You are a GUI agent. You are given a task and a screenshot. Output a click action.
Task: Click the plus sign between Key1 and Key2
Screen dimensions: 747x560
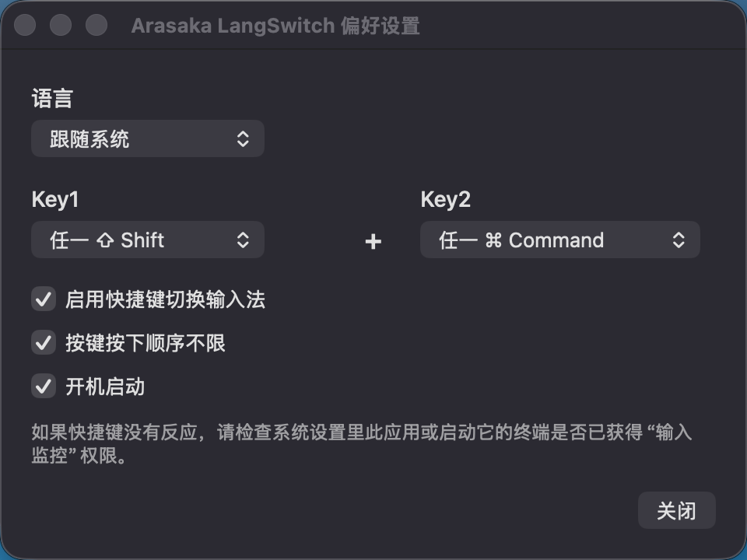pos(373,242)
